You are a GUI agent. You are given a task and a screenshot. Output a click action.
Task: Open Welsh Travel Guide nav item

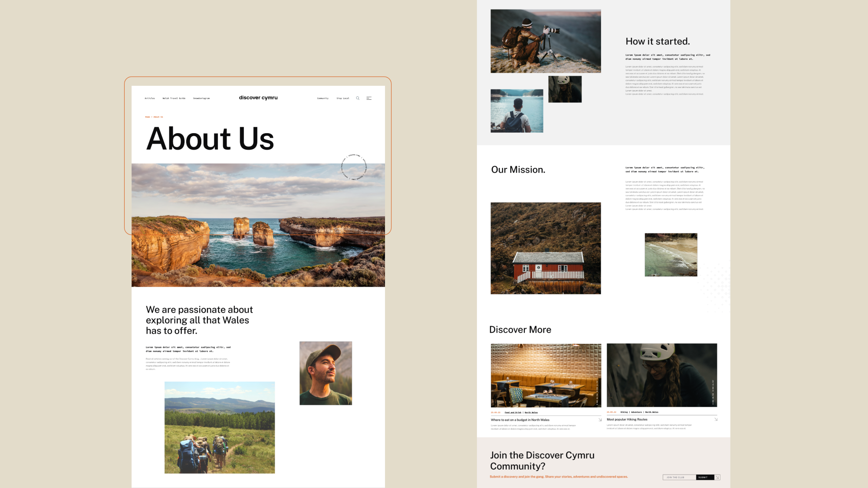[x=174, y=98]
